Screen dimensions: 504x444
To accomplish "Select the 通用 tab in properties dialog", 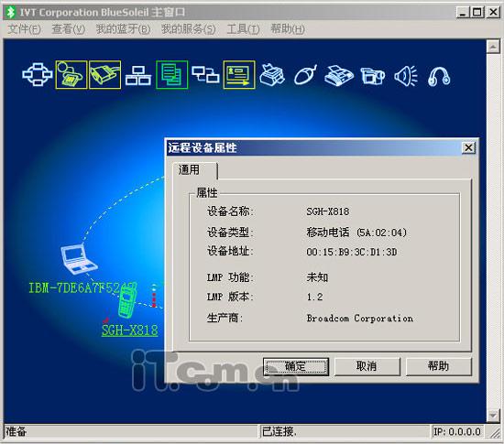I will click(x=195, y=170).
